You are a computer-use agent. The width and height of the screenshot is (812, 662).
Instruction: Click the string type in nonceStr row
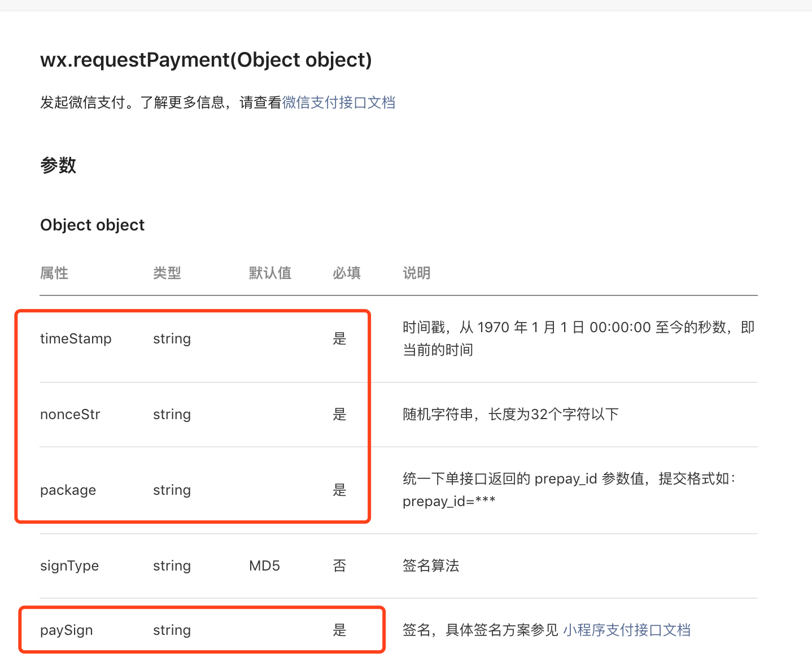pyautogui.click(x=172, y=414)
